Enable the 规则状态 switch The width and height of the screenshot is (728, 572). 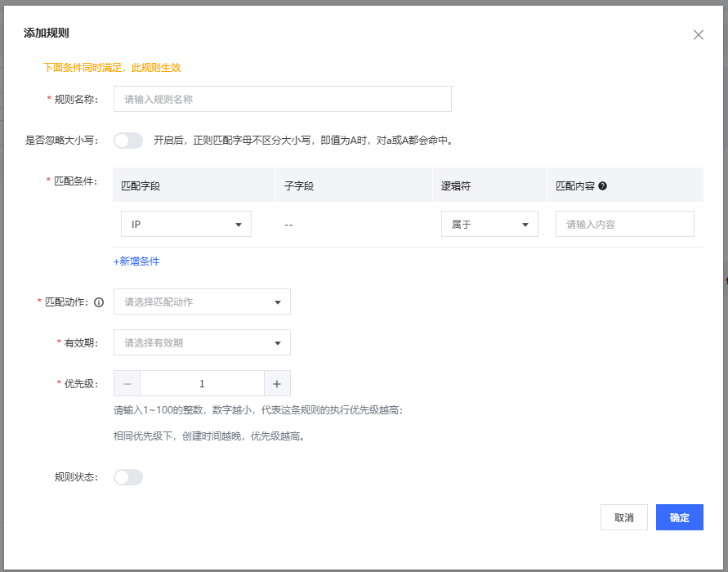(x=128, y=477)
